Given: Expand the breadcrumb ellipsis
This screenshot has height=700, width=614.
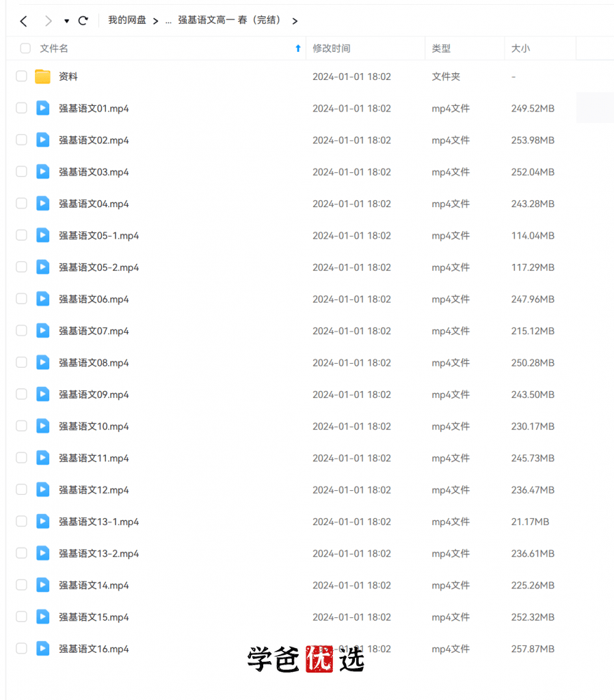Looking at the screenshot, I should tap(168, 21).
